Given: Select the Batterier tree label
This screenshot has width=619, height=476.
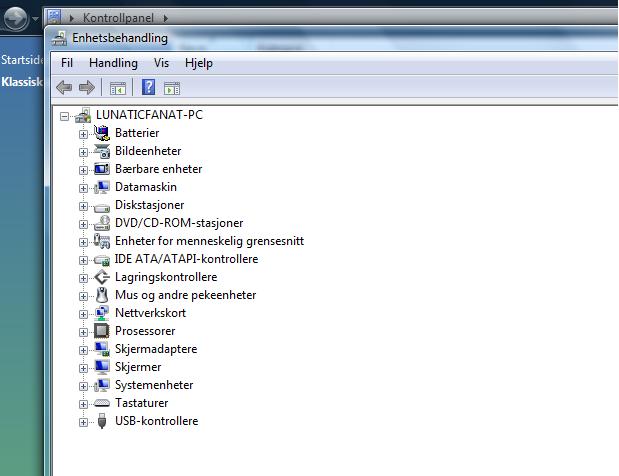Looking at the screenshot, I should (137, 133).
